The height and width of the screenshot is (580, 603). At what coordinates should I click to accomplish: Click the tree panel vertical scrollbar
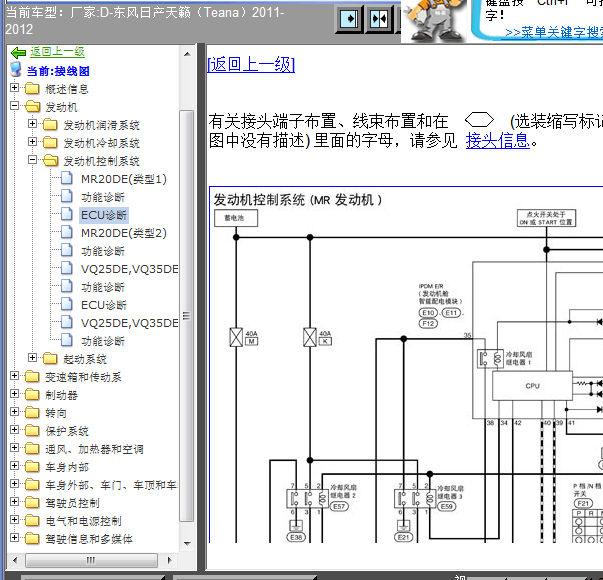[x=187, y=300]
